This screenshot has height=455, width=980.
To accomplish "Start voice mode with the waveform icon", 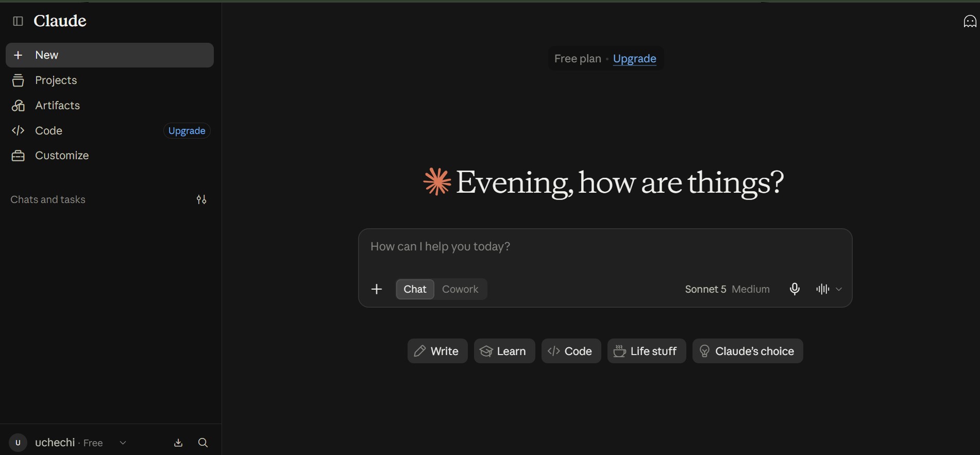I will (x=822, y=289).
